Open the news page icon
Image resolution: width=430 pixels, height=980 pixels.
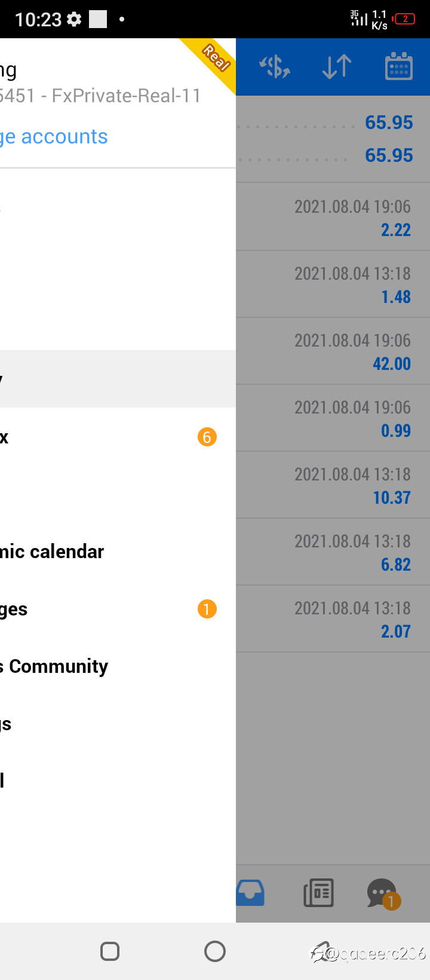[319, 893]
